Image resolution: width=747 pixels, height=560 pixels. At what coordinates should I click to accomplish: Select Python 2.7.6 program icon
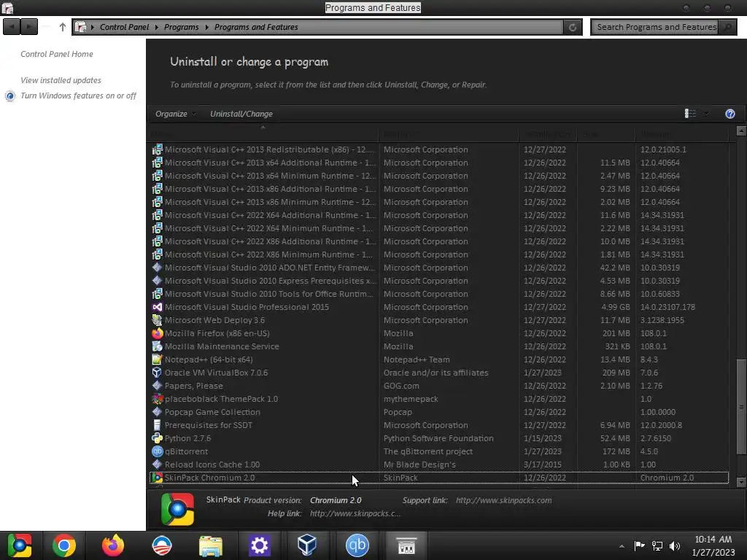pyautogui.click(x=158, y=438)
